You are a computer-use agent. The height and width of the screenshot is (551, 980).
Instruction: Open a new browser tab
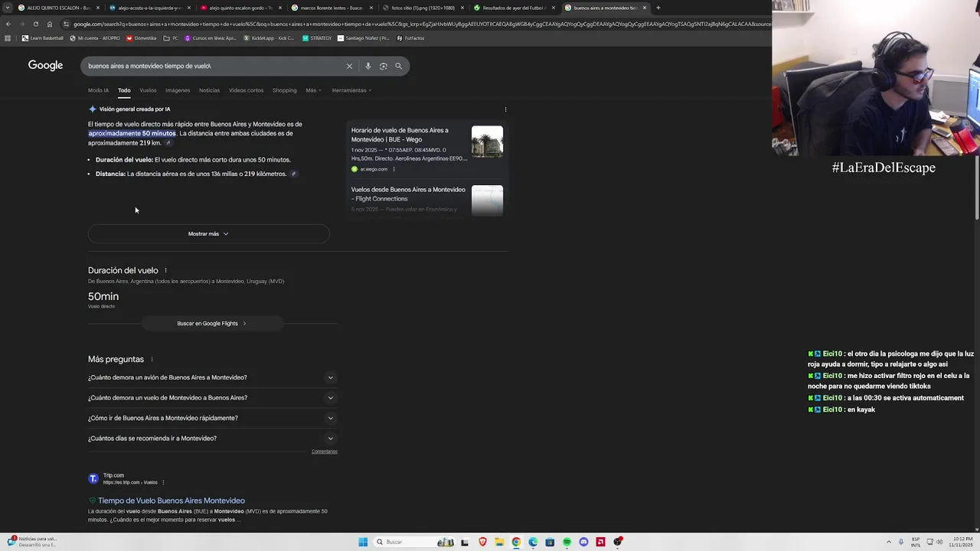click(x=658, y=8)
